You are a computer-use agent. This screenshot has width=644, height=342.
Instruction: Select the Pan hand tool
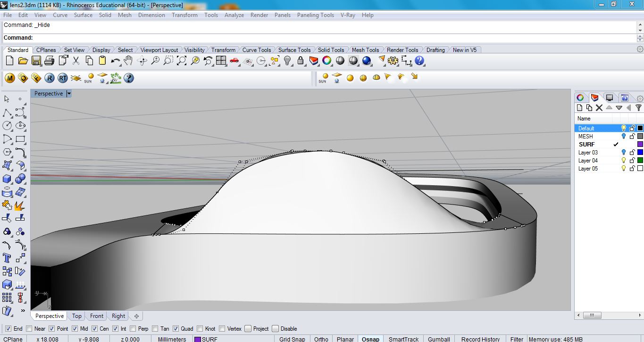(128, 61)
